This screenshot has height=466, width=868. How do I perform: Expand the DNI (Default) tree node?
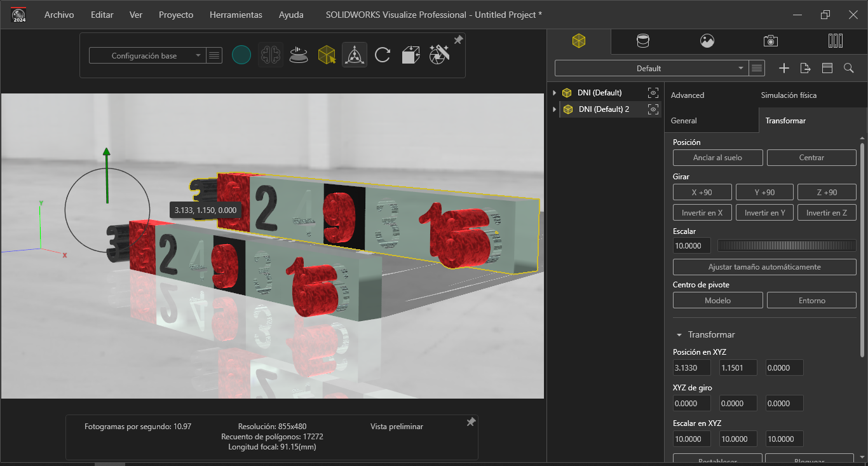(x=555, y=93)
